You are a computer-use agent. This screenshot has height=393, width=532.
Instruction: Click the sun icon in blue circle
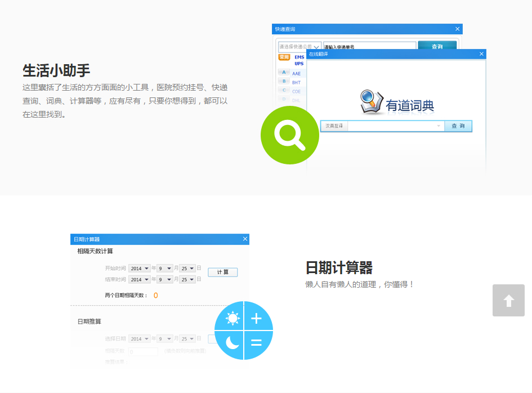pos(233,318)
